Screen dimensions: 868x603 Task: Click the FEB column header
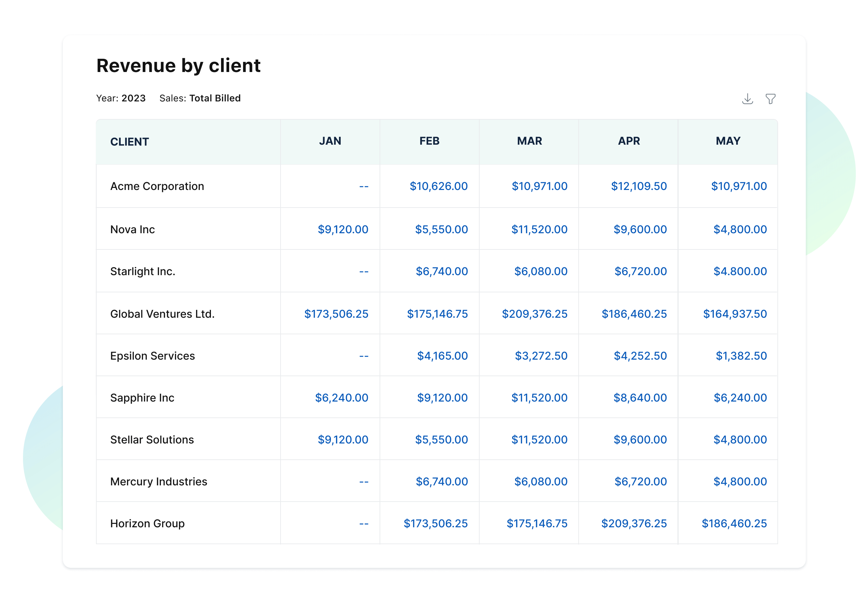[x=429, y=141]
